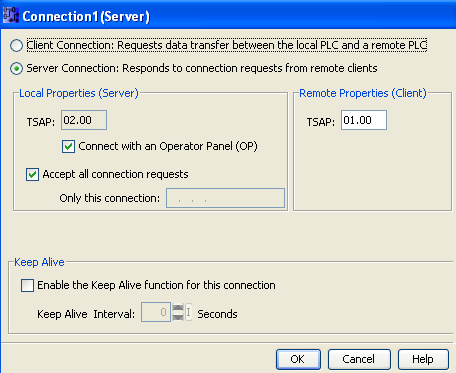
Task: Uncheck Accept all connection requests
Action: (x=32, y=174)
